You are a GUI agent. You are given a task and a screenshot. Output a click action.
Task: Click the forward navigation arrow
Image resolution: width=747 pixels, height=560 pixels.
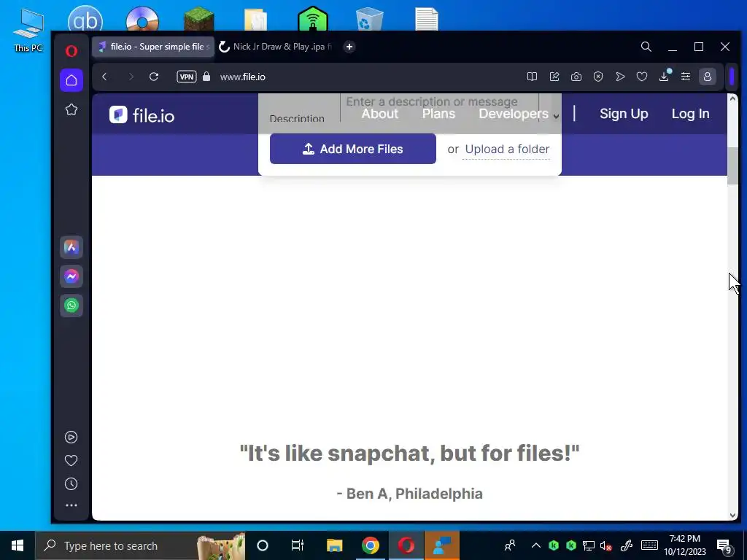pos(131,77)
